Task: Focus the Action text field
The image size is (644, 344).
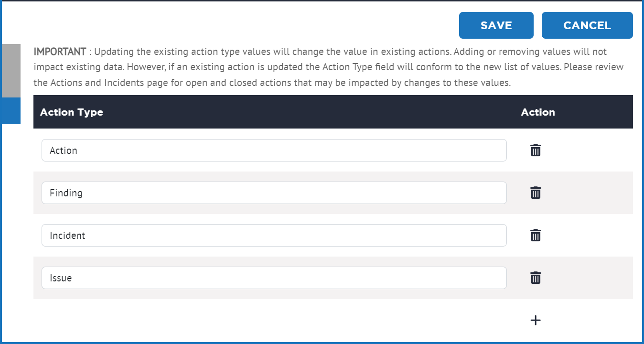Action: pos(274,150)
